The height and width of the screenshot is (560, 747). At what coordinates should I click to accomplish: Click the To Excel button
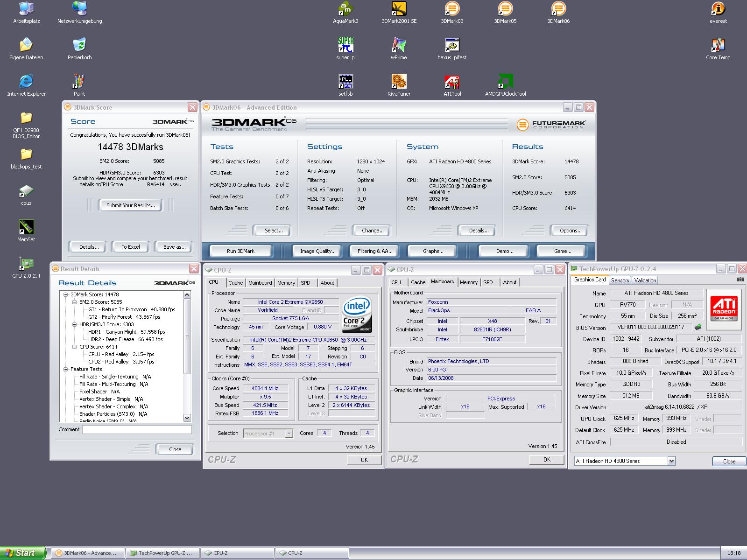[131, 247]
